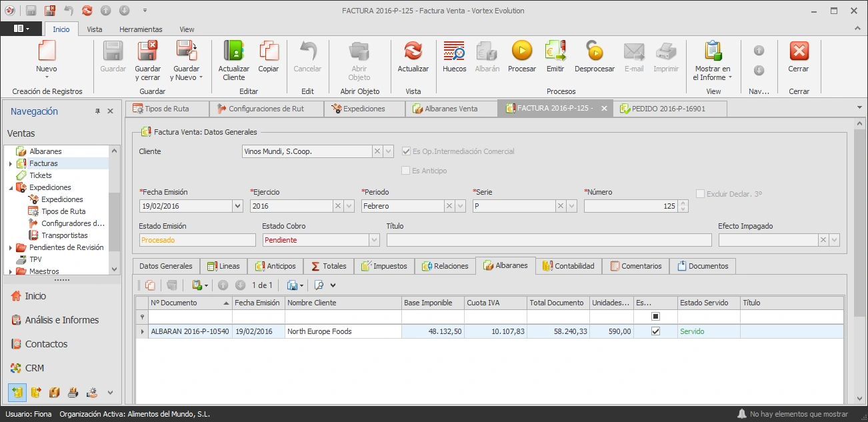Image resolution: width=868 pixels, height=422 pixels.
Task: Click Mostrar en el Informe icon
Action: click(x=713, y=51)
